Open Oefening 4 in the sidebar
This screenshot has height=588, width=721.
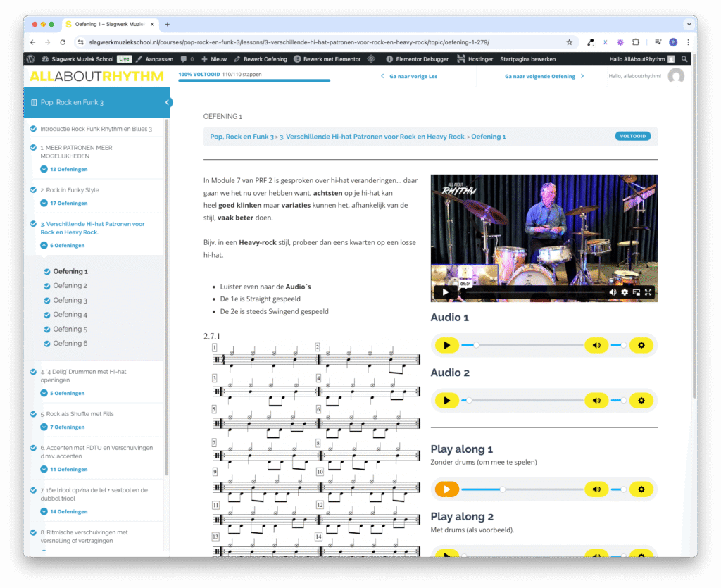pos(70,315)
